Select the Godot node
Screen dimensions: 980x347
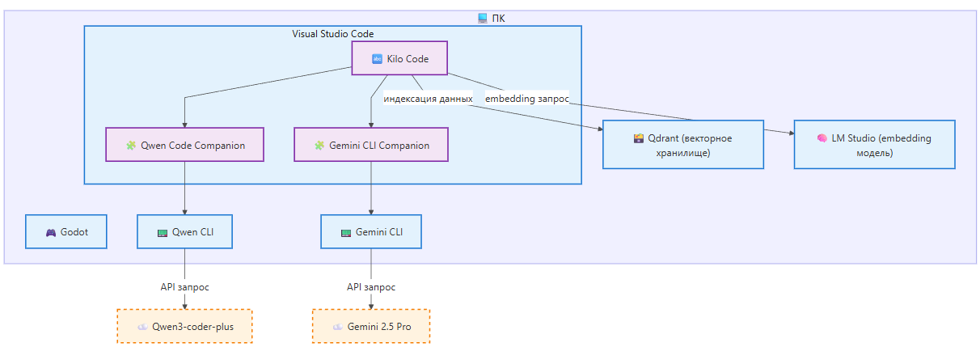pos(65,231)
